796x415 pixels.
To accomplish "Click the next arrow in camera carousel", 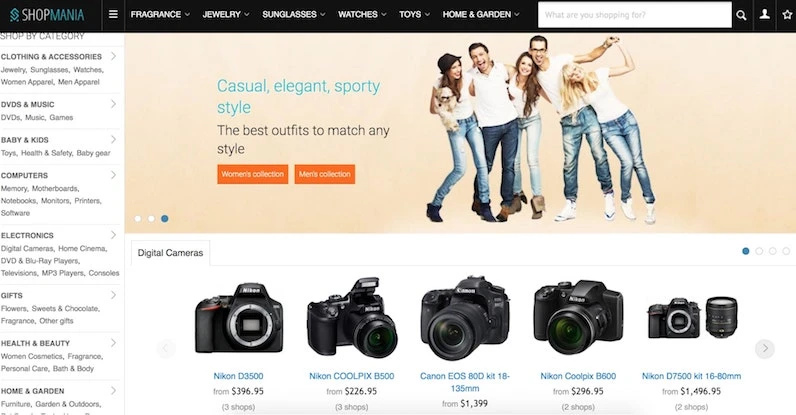I will 765,348.
